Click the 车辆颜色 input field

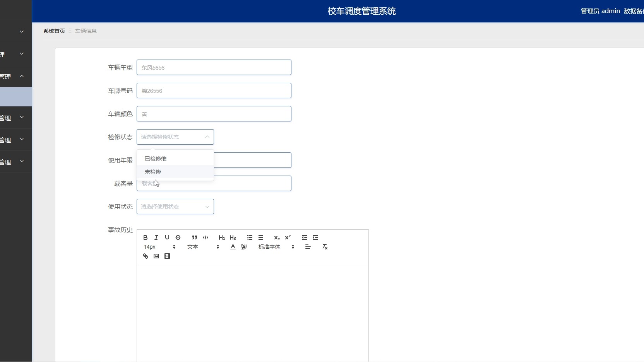(214, 114)
